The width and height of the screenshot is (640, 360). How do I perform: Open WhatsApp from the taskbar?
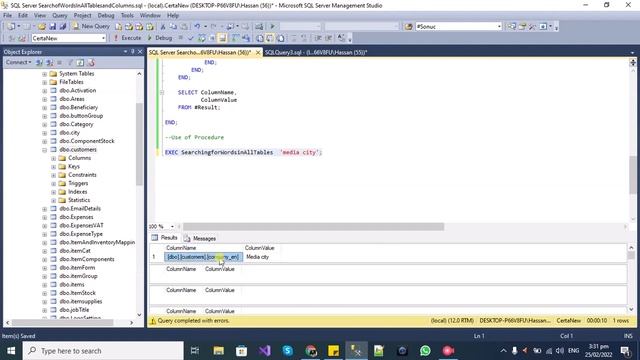[425, 351]
